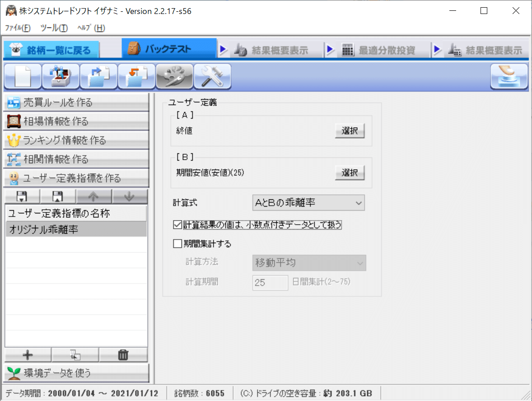This screenshot has height=401, width=532.
Task: Select オリジナル乖離率 in the list
Action: coord(76,230)
